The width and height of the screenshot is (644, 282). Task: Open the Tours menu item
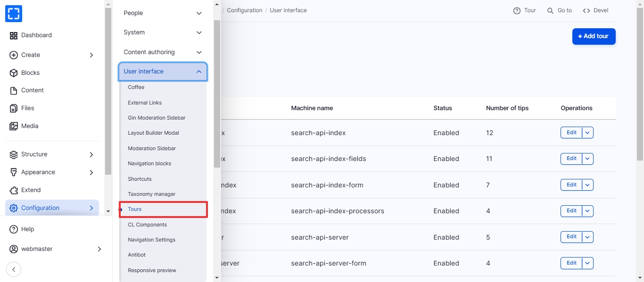(135, 209)
